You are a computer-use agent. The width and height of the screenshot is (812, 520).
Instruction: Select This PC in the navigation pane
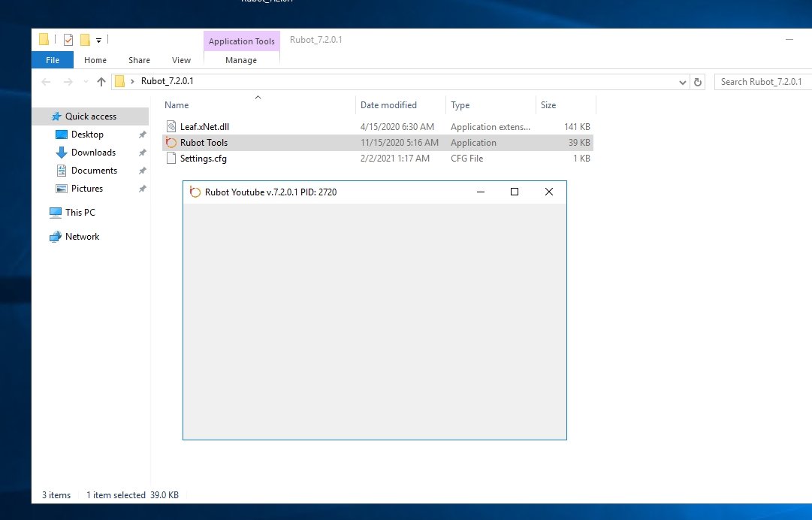point(80,213)
